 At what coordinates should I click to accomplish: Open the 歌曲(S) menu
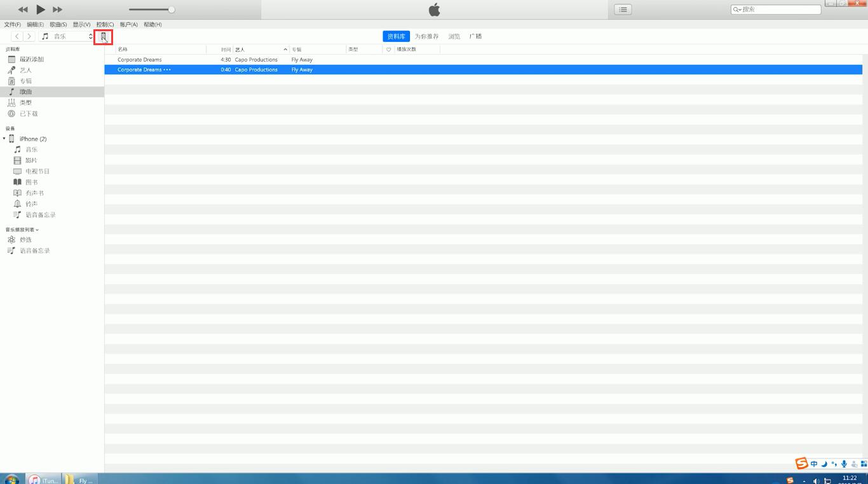(58, 25)
